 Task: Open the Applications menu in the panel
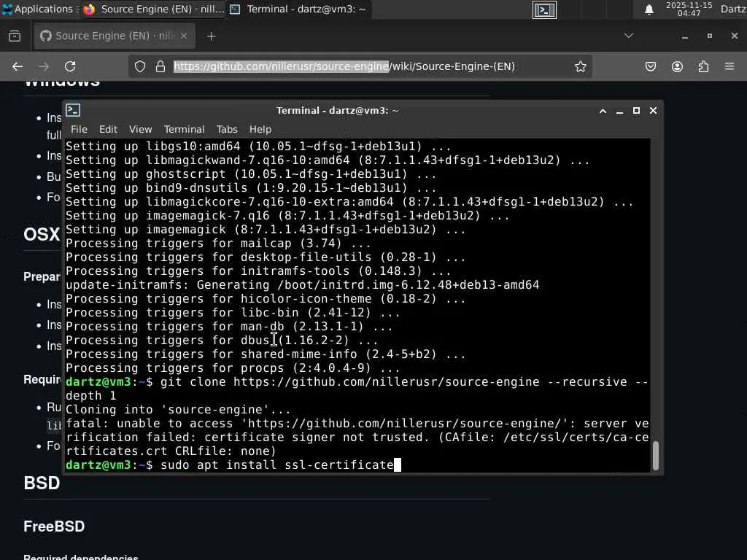coord(39,9)
